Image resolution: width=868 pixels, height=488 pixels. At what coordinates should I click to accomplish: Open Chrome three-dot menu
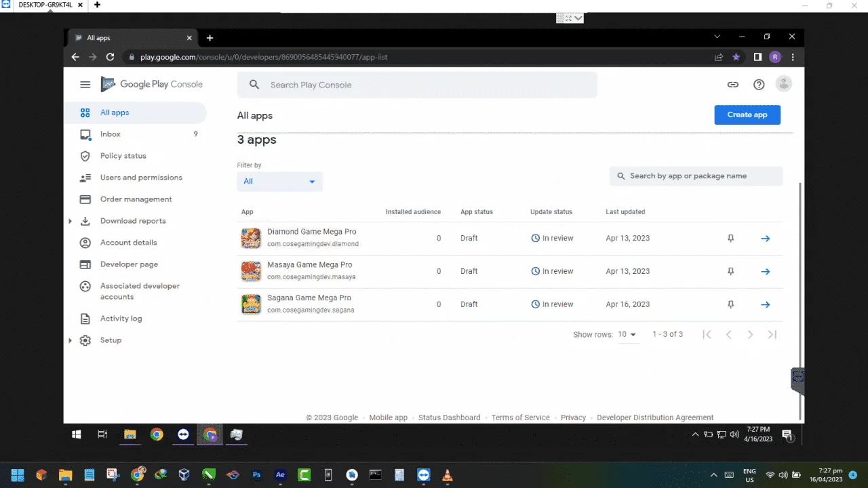pyautogui.click(x=792, y=57)
